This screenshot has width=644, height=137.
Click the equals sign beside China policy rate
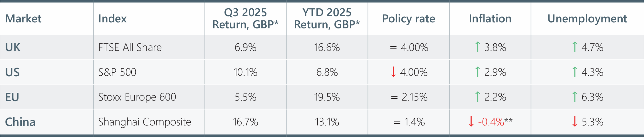click(x=397, y=122)
